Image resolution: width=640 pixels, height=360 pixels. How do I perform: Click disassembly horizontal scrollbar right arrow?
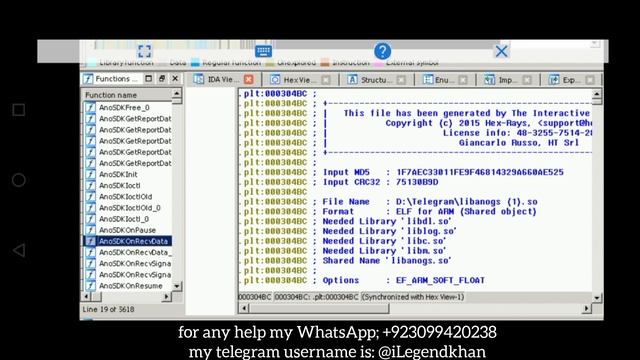[x=587, y=309]
